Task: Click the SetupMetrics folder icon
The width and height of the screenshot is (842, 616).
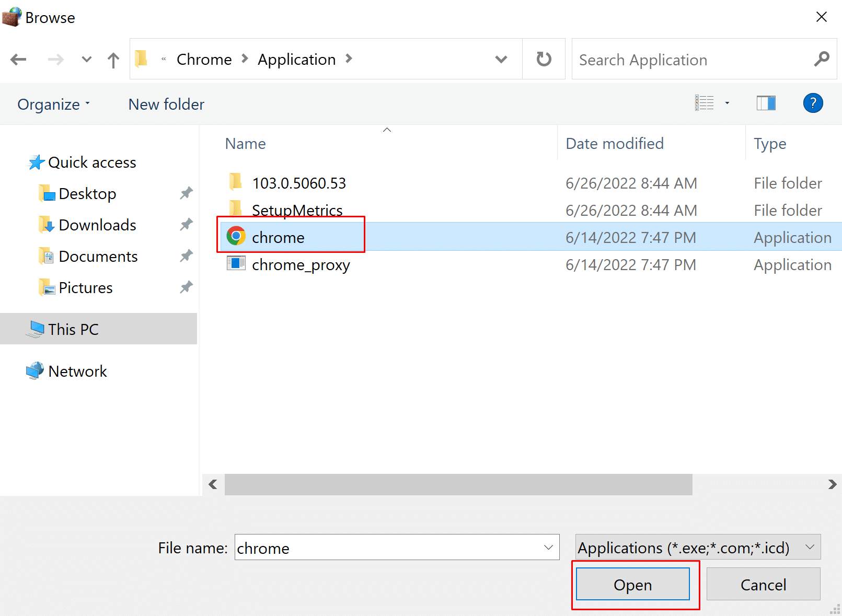Action: 236,208
